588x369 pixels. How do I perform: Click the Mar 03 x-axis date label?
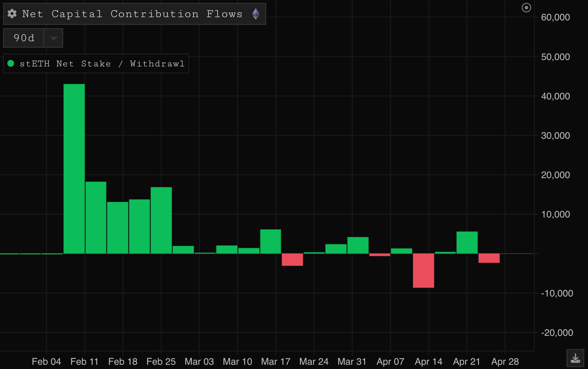pyautogui.click(x=199, y=362)
